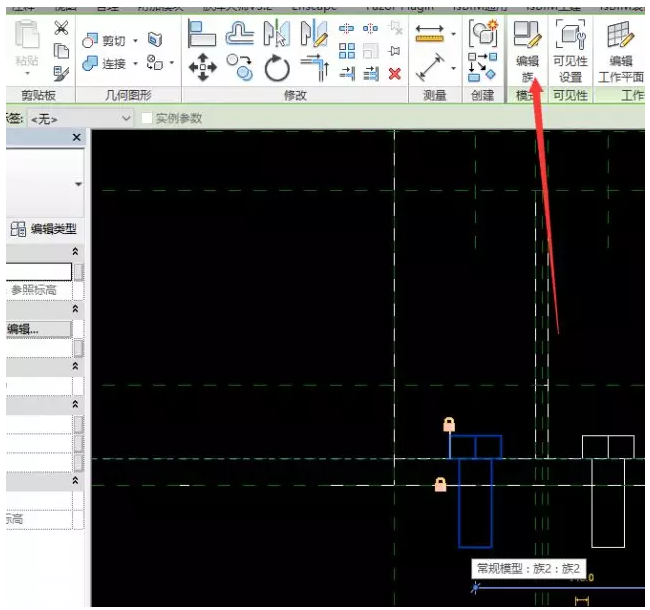This screenshot has height=610, width=650.
Task: Select the Rotate tool icon
Action: [x=276, y=68]
